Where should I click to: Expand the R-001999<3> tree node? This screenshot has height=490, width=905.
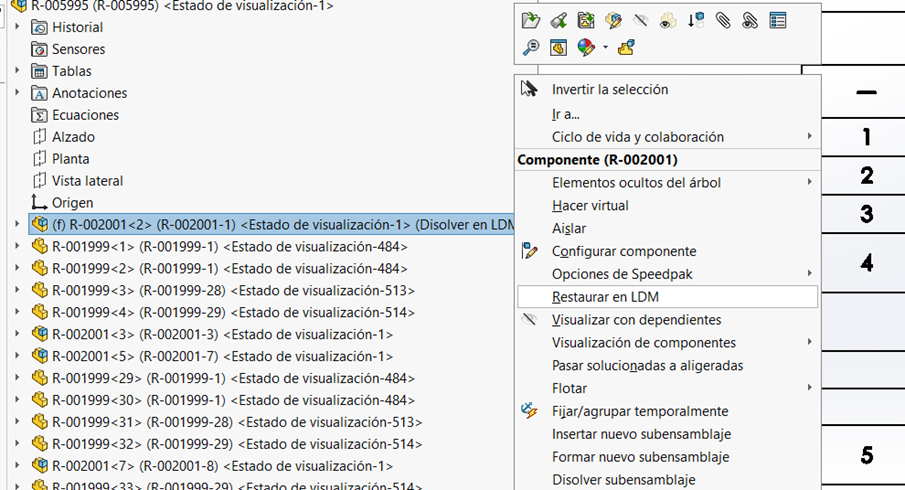click(17, 290)
